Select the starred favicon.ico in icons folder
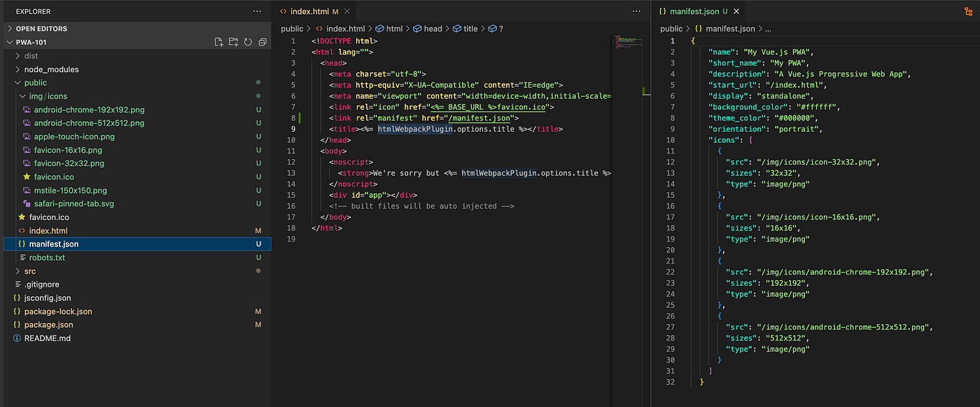The width and height of the screenshot is (980, 407). [x=53, y=177]
